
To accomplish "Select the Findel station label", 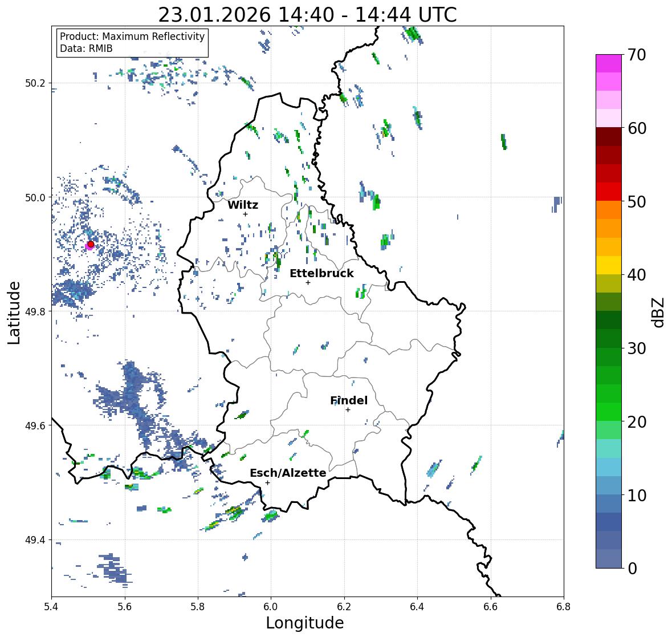I will point(349,400).
